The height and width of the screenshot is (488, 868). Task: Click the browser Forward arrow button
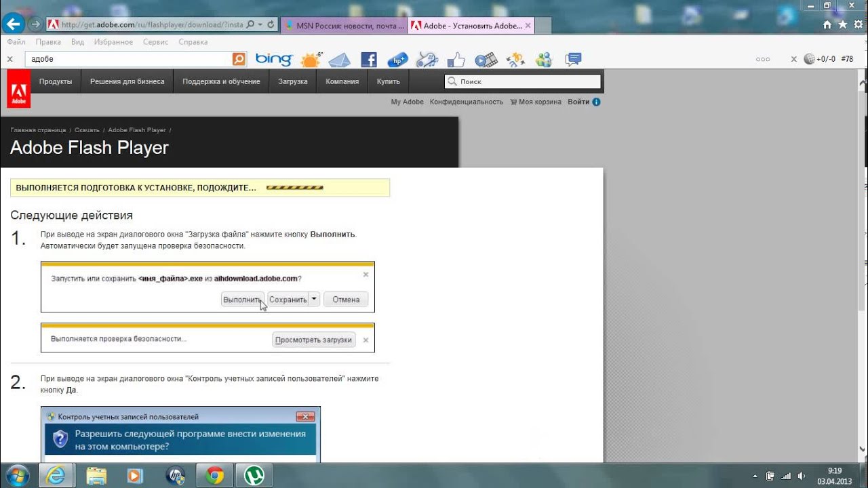(36, 24)
